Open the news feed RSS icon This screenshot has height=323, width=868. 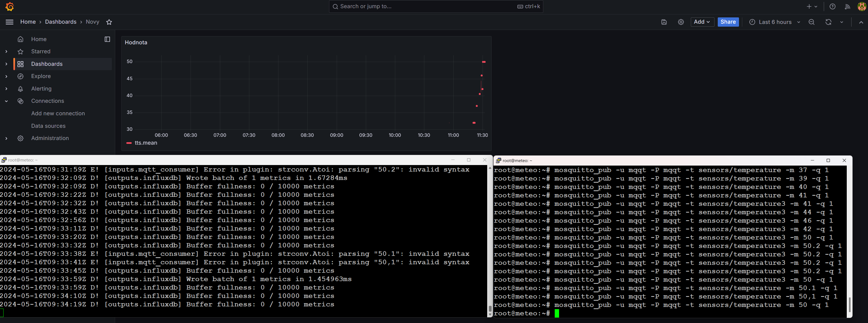tap(847, 7)
